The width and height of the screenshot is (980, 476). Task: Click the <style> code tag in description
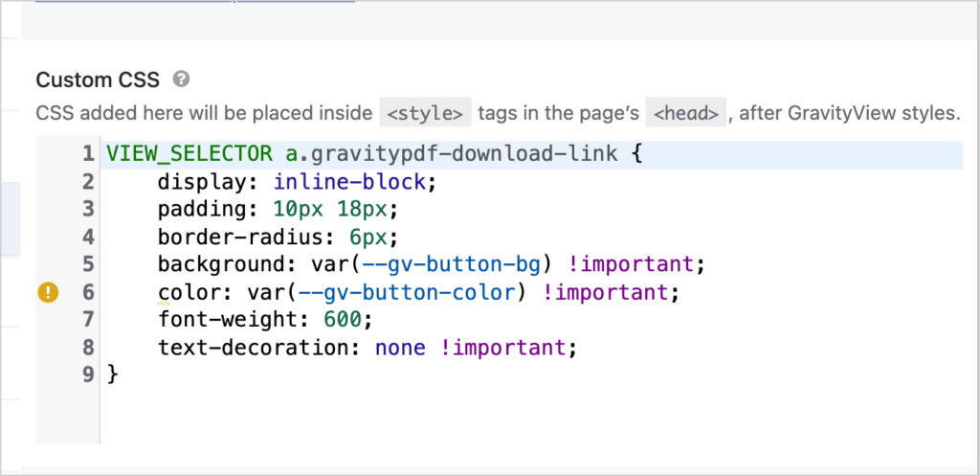(x=425, y=113)
